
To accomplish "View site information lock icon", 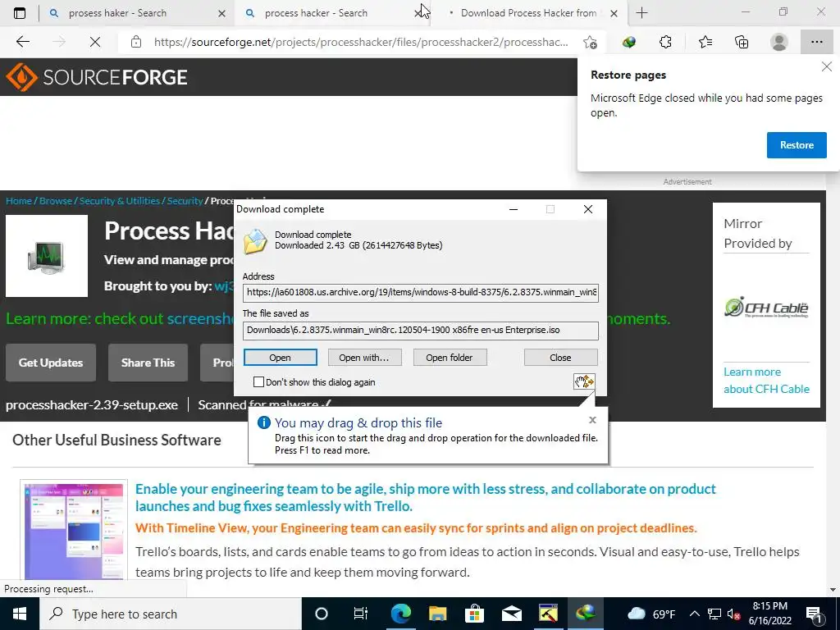I will tap(136, 42).
